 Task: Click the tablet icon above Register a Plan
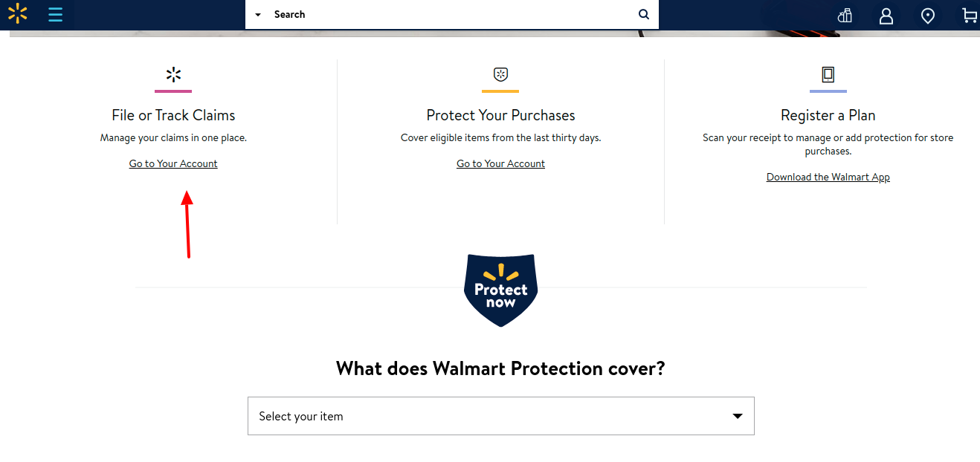[x=828, y=74]
